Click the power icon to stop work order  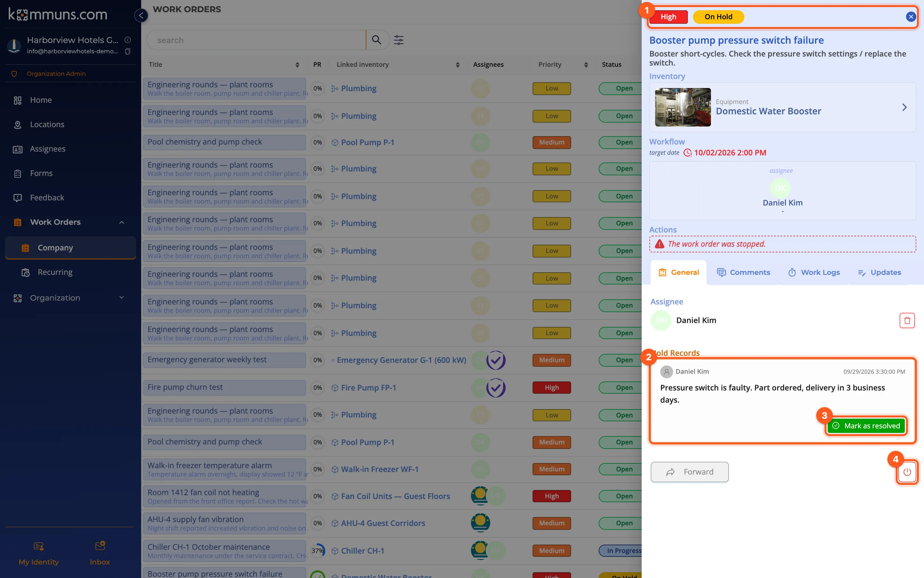(907, 472)
